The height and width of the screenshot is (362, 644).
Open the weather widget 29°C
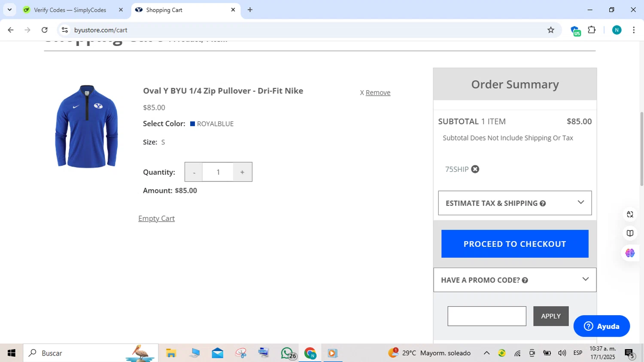(429, 353)
